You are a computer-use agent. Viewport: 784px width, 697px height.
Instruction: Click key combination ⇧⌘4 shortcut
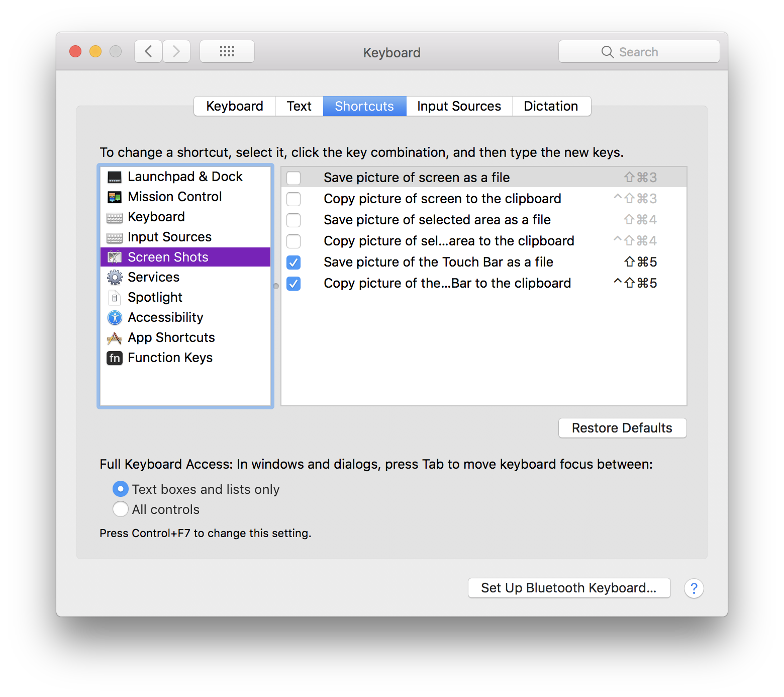[640, 220]
